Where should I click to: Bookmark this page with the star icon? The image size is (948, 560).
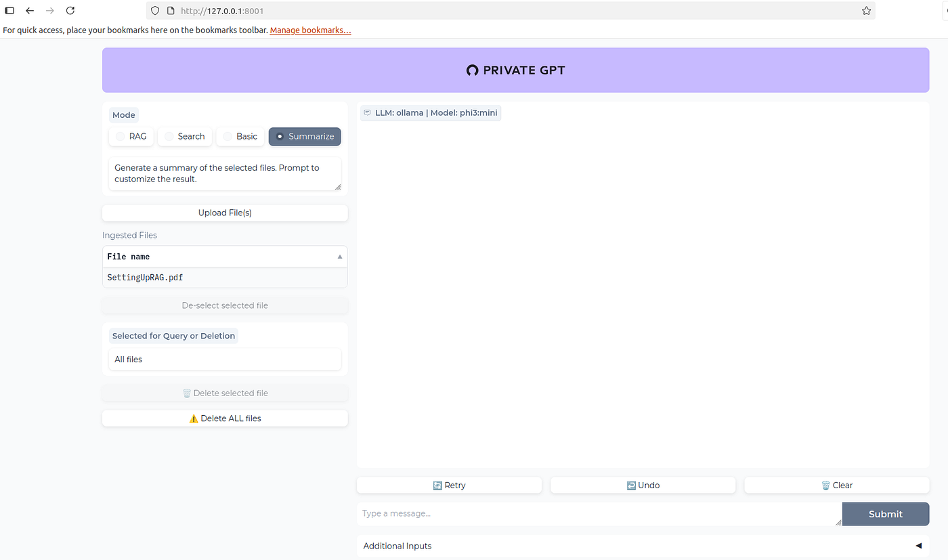866,11
